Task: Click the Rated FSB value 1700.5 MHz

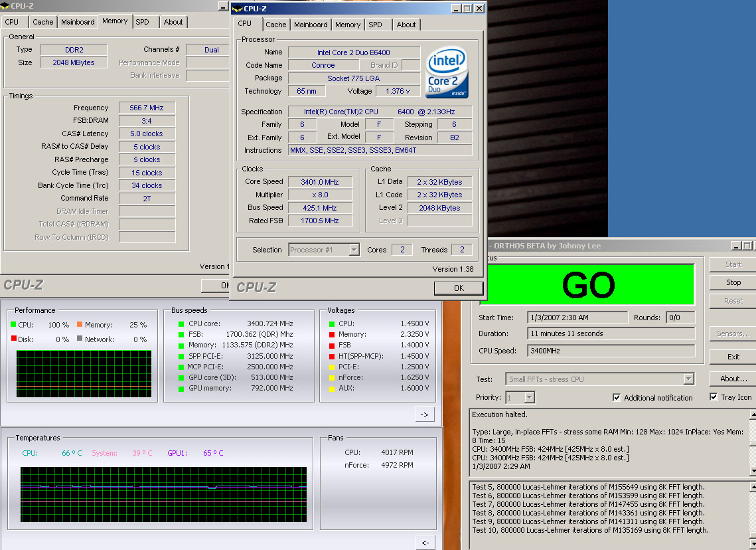Action: [320, 221]
